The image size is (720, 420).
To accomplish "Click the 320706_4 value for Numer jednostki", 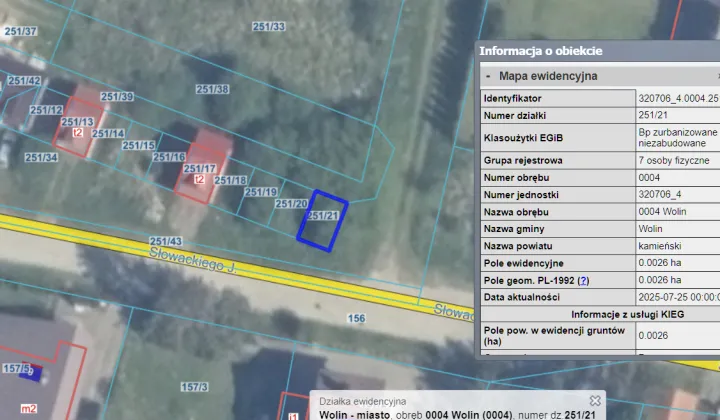I will 660,195.
